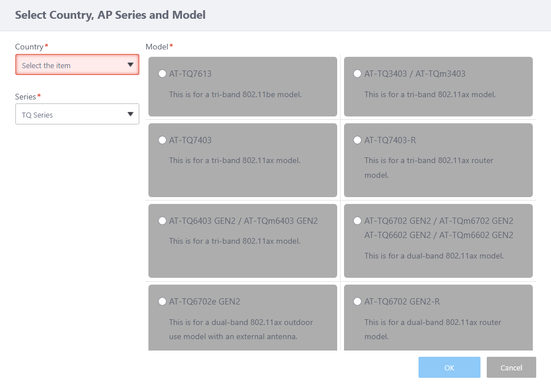Click the Country dropdown arrow
Screen dimensions: 551x392
130,65
